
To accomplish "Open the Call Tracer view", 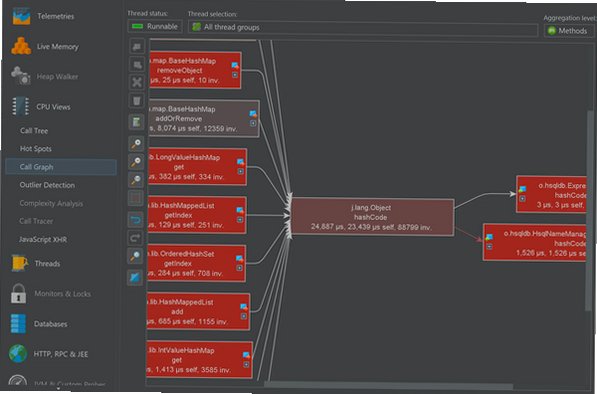I will pos(36,221).
